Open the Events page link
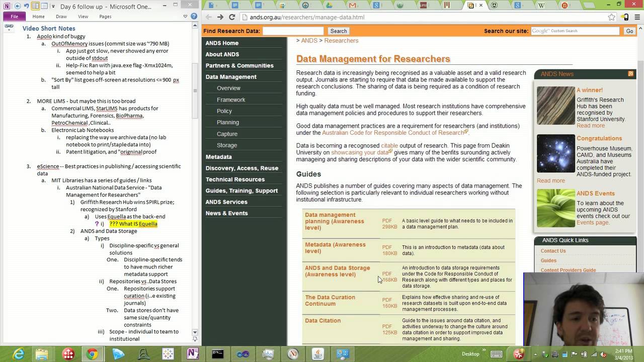Viewport: 644px width, 362px height. tap(593, 222)
